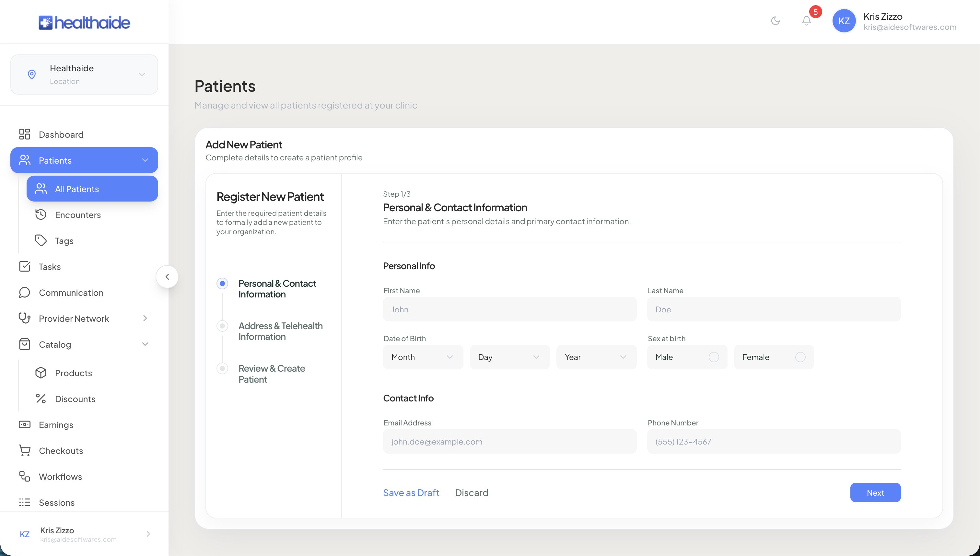Click the Address & Telehealth Information step label

pyautogui.click(x=280, y=331)
